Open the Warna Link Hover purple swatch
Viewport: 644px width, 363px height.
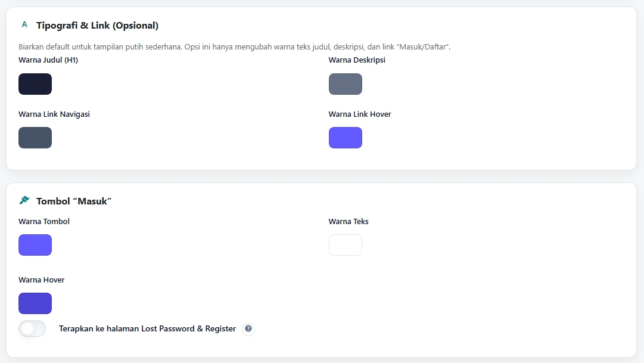click(x=346, y=138)
